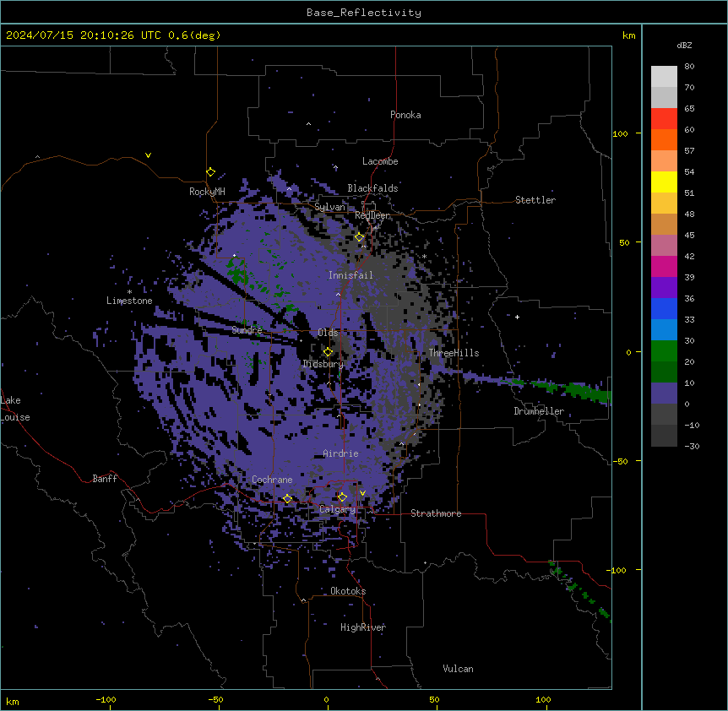This screenshot has width=728, height=711.
Task: Select the light gray swatch between 80 and 70 dBZ
Action: pos(664,76)
